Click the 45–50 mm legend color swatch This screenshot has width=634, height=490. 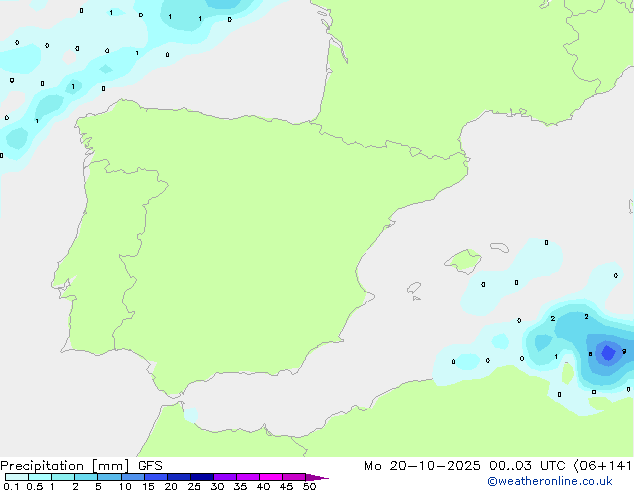point(294,477)
